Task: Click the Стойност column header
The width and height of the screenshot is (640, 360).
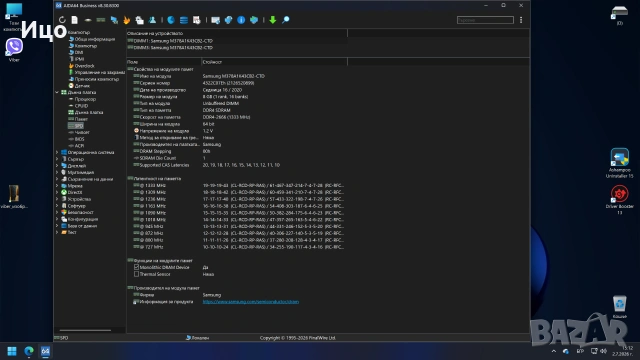Action: (x=274, y=62)
